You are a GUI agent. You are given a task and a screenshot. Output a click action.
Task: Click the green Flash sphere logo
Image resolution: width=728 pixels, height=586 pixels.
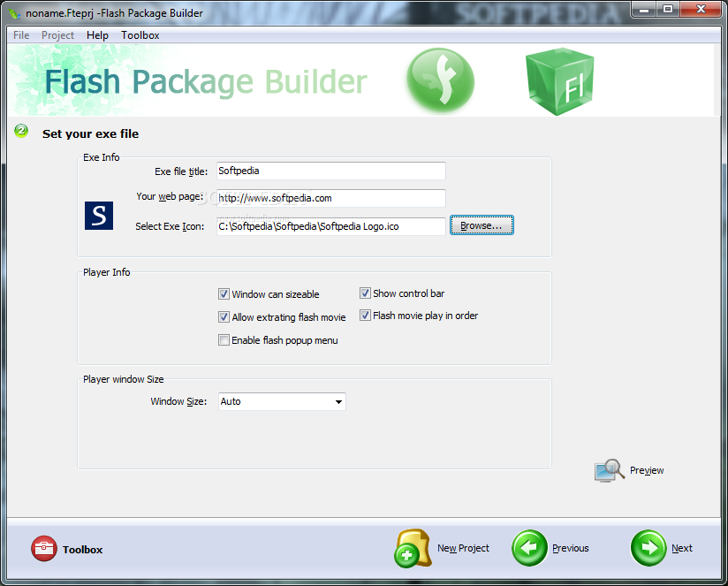(440, 80)
